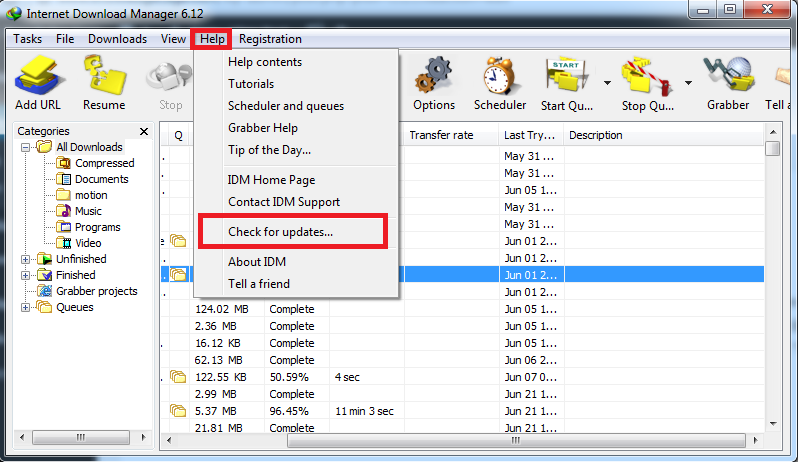798x462 pixels.
Task: Select the Video category icon
Action: 64,243
